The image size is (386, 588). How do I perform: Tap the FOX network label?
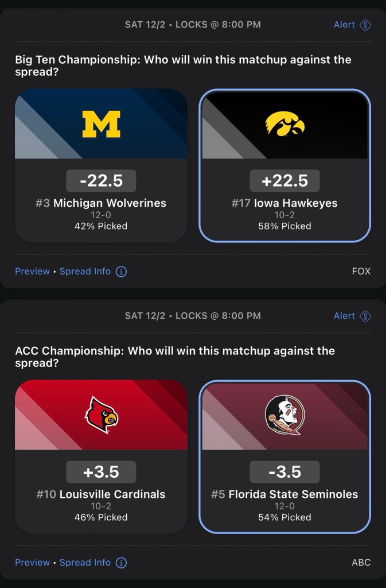pos(361,272)
